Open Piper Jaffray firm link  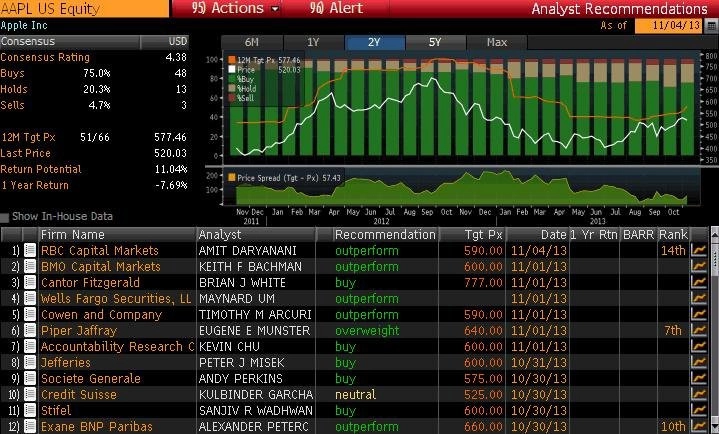click(x=79, y=331)
